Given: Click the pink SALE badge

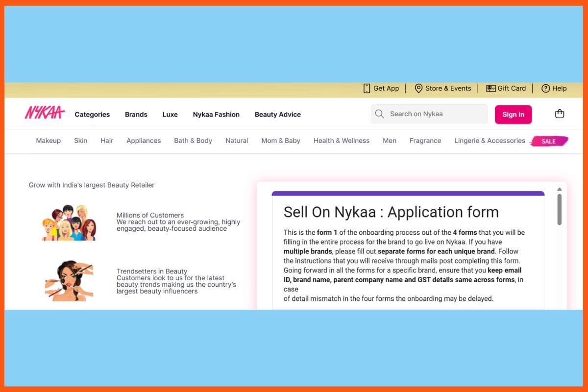Looking at the screenshot, I should point(549,141).
